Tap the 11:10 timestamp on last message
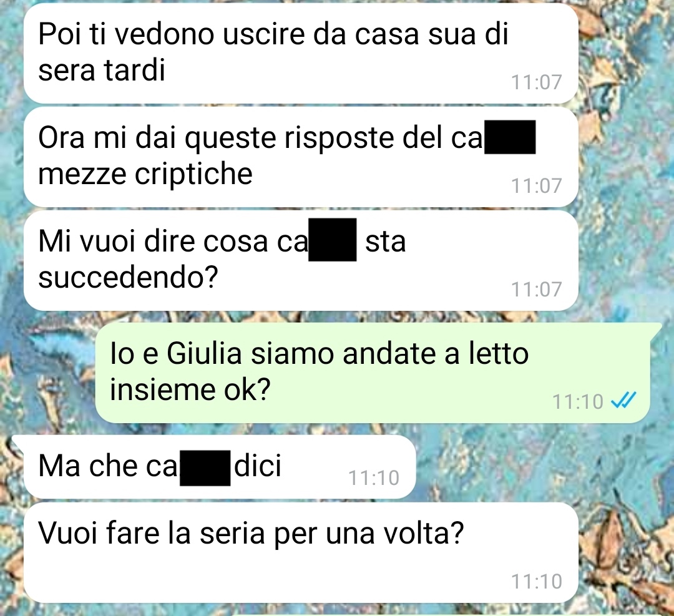 (x=537, y=581)
